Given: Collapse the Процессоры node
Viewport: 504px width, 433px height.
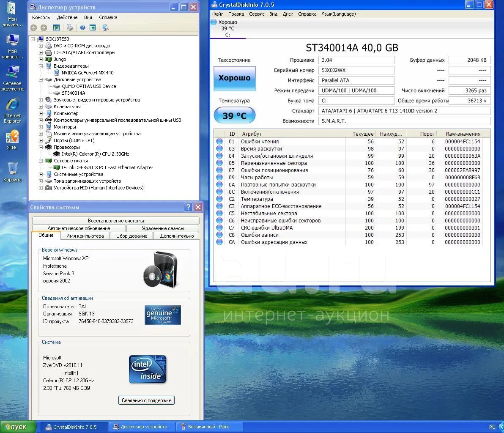Looking at the screenshot, I should point(41,147).
